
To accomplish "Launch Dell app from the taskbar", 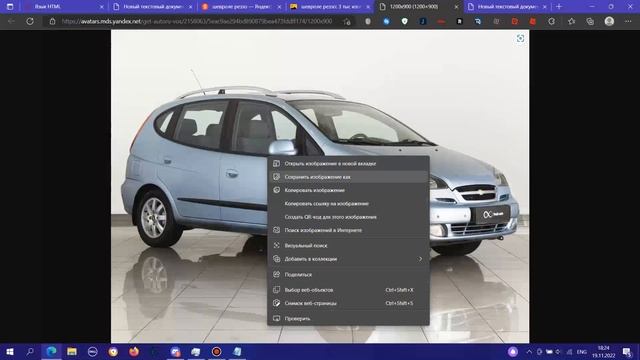I will [93, 351].
